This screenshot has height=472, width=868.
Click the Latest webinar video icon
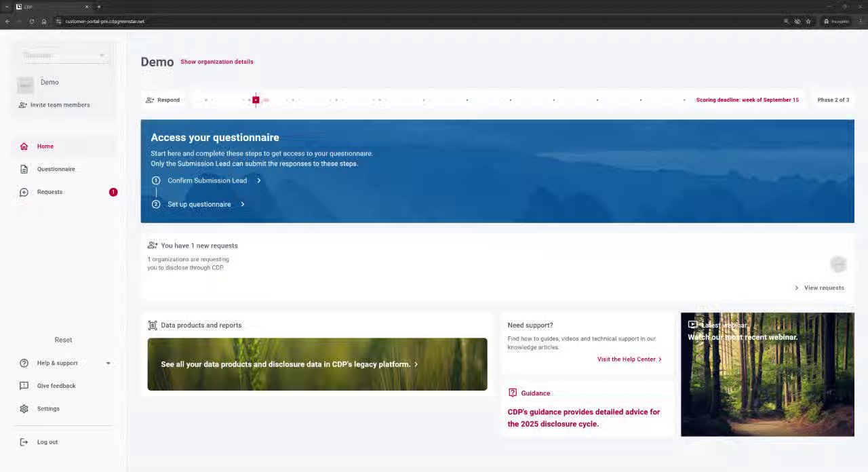tap(692, 325)
